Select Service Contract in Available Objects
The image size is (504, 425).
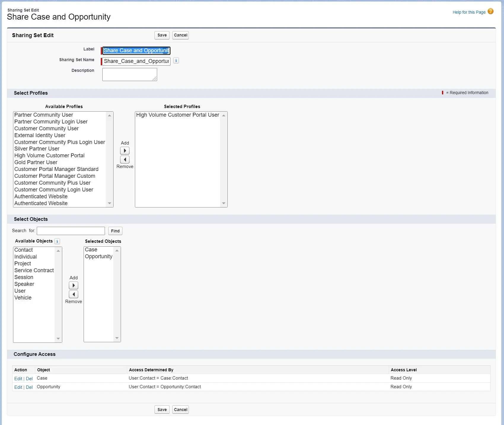[x=34, y=270]
